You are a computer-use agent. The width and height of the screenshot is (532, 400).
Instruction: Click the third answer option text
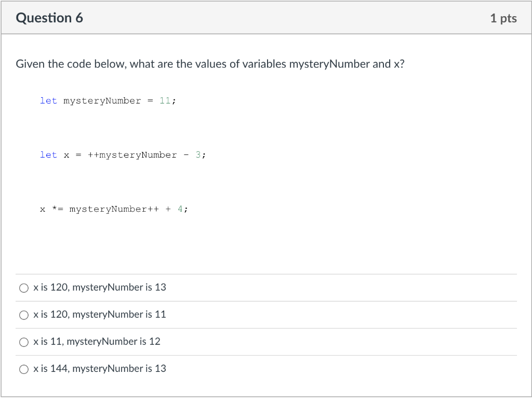[97, 341]
